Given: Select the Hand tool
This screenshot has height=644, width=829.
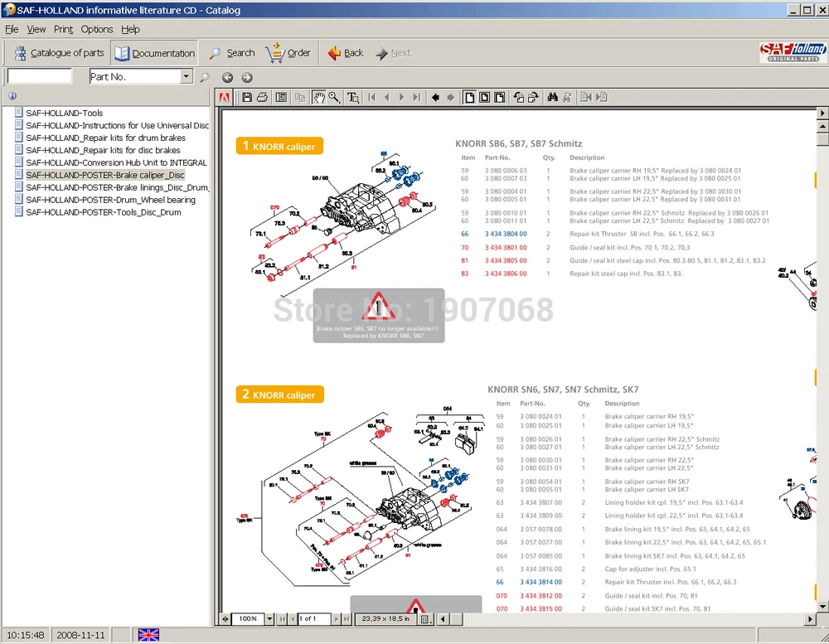Looking at the screenshot, I should pos(319,97).
